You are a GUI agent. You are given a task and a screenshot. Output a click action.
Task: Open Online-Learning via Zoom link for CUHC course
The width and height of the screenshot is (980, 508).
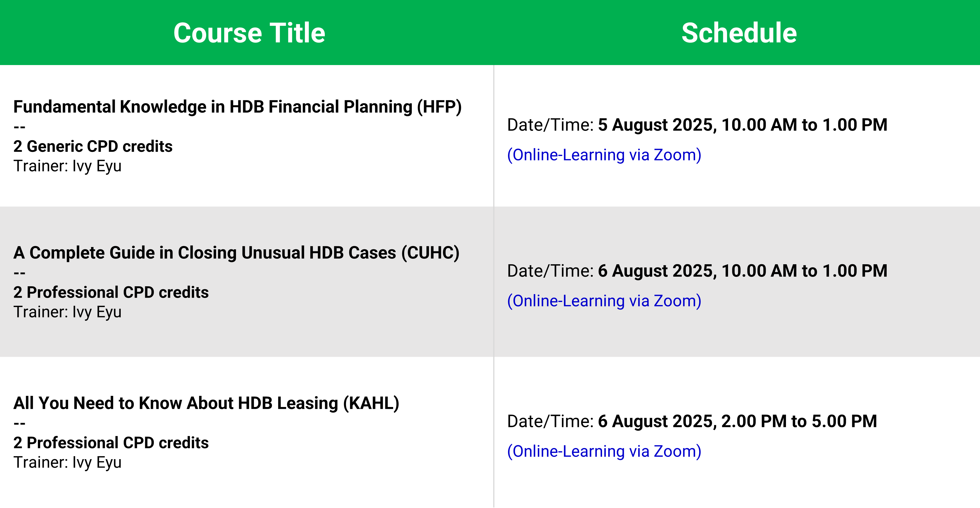click(x=604, y=301)
